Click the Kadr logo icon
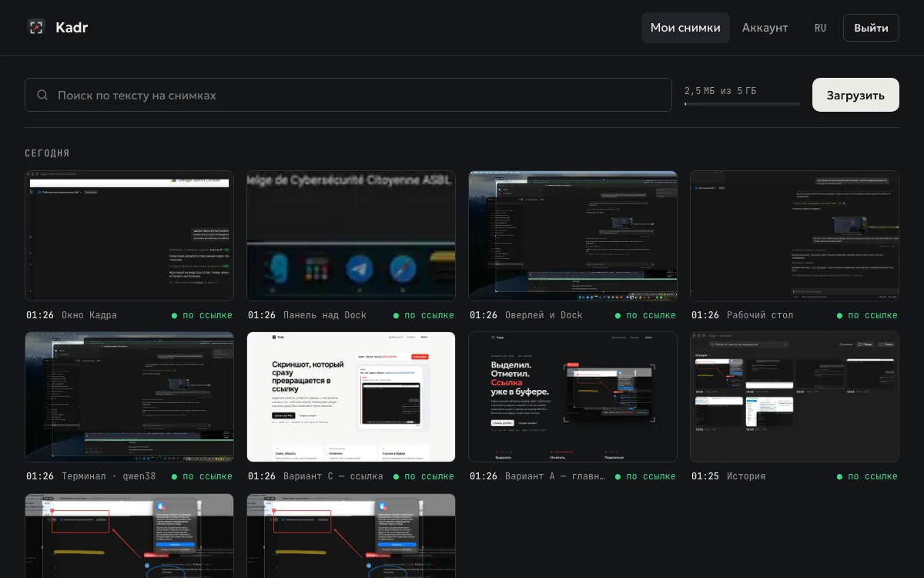924x578 pixels. (36, 28)
